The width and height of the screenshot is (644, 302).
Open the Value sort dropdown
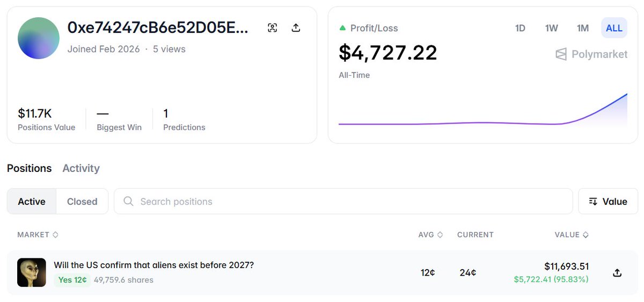coord(608,202)
